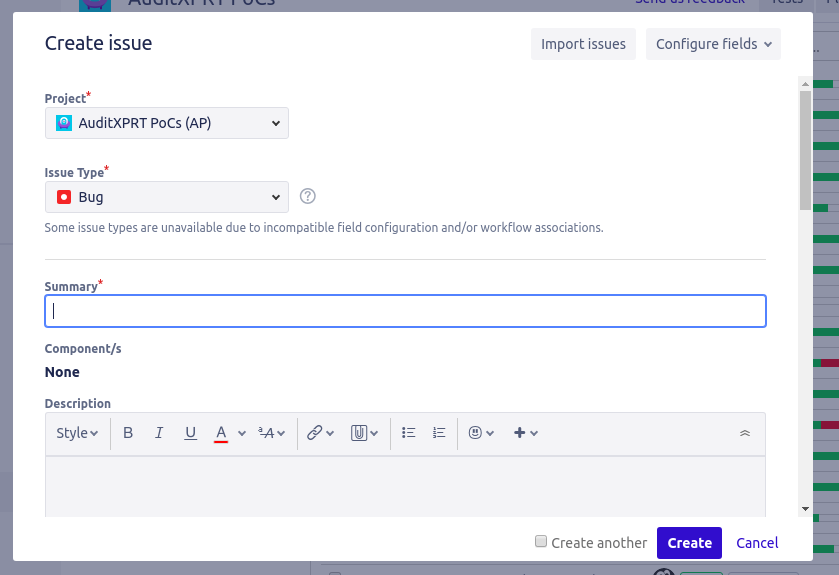Click the issue type help question mark icon
839x575 pixels.
tap(308, 196)
